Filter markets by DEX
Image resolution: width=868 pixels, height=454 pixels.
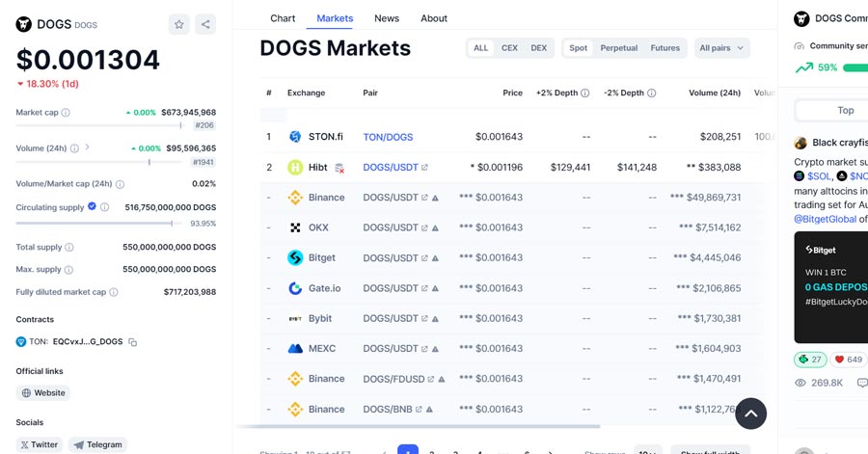coord(538,48)
